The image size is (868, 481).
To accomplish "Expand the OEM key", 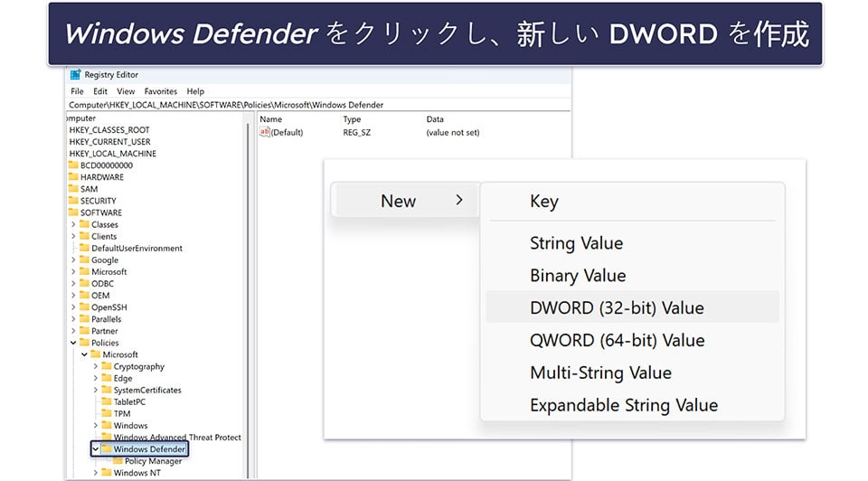I will (x=73, y=296).
